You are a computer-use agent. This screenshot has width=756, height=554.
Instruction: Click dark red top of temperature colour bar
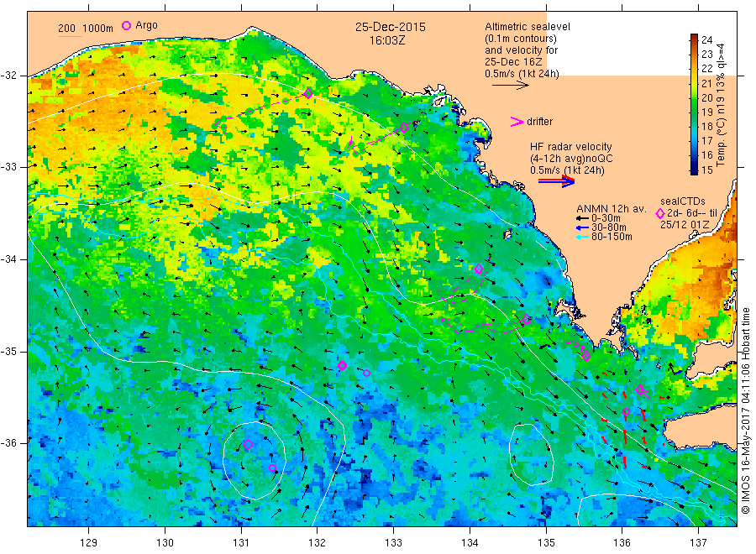[694, 38]
